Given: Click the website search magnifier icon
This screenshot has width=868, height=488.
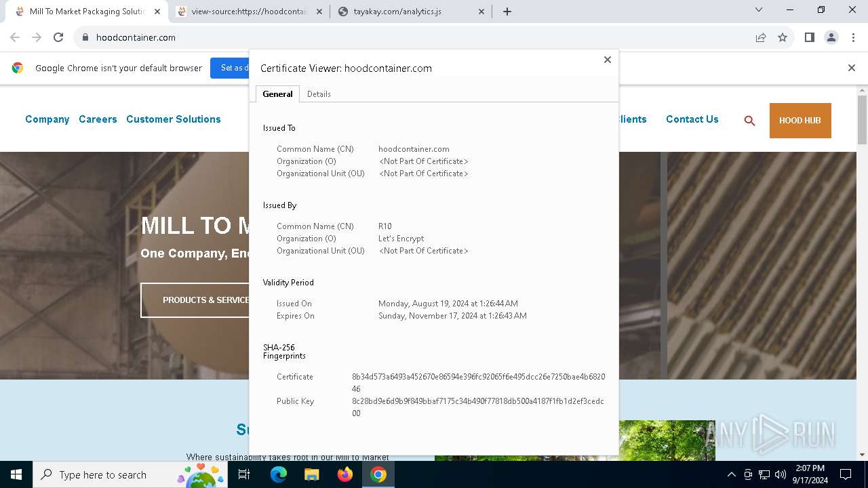Looking at the screenshot, I should coord(749,121).
